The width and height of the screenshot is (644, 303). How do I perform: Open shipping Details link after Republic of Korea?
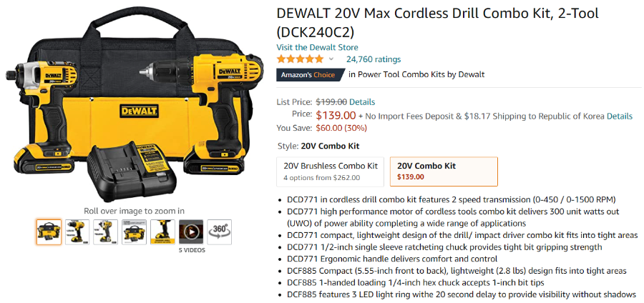pyautogui.click(x=620, y=116)
